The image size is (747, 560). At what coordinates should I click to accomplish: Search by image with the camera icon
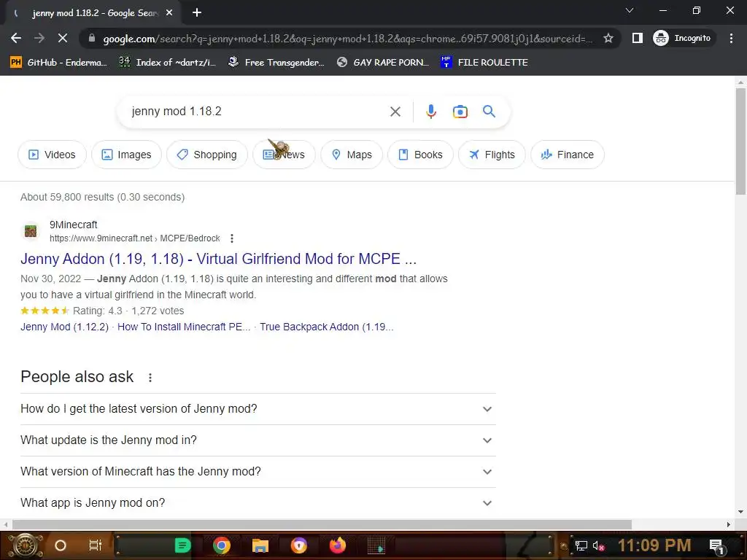point(460,112)
